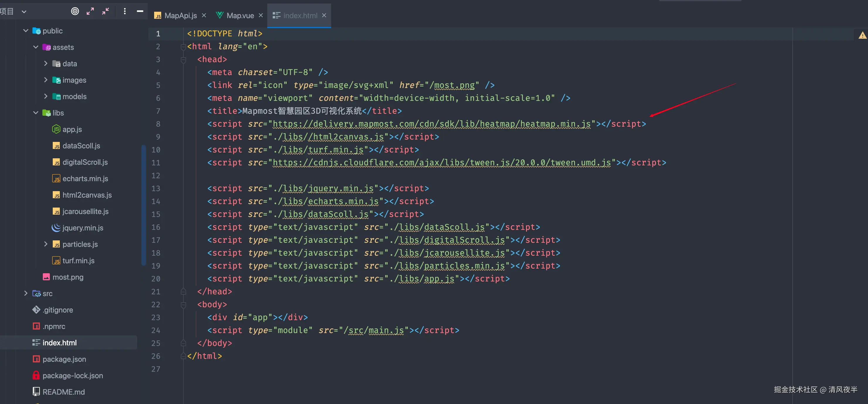868x404 pixels.
Task: Click the locate opened file target icon
Action: (x=75, y=11)
